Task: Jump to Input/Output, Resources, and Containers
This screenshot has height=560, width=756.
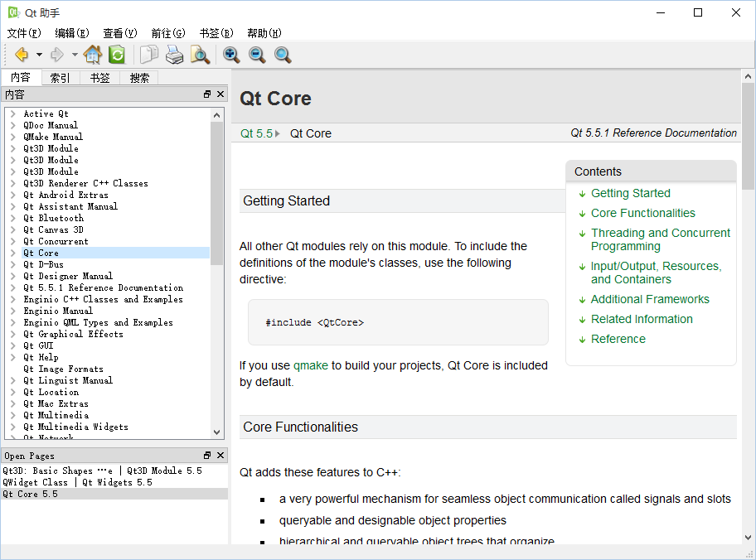Action: click(657, 273)
